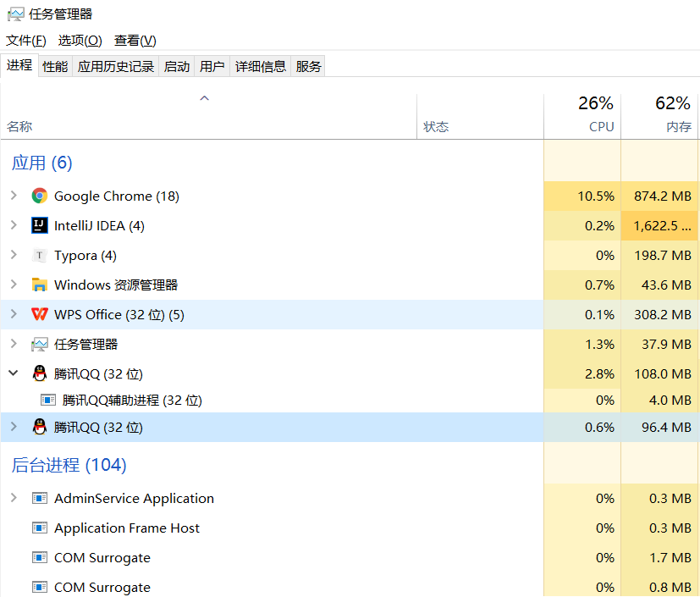700x597 pixels.
Task: Switch to the 应用历史记录 tab
Action: point(116,67)
